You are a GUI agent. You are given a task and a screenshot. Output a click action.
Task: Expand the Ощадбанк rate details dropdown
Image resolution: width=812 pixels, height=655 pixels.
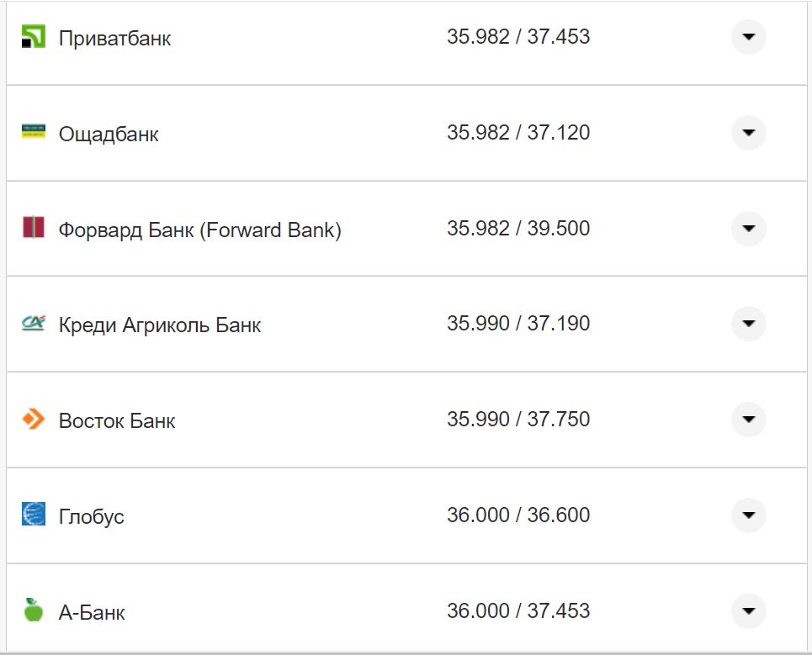click(x=748, y=133)
